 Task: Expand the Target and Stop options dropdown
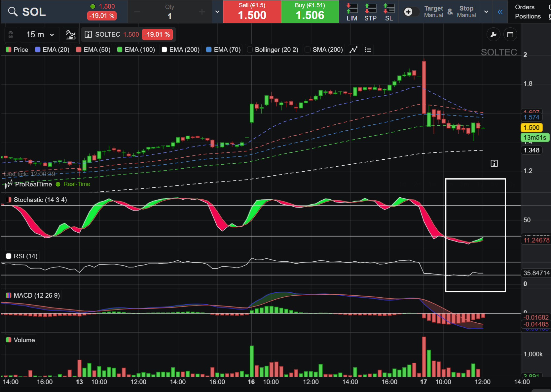coord(486,12)
